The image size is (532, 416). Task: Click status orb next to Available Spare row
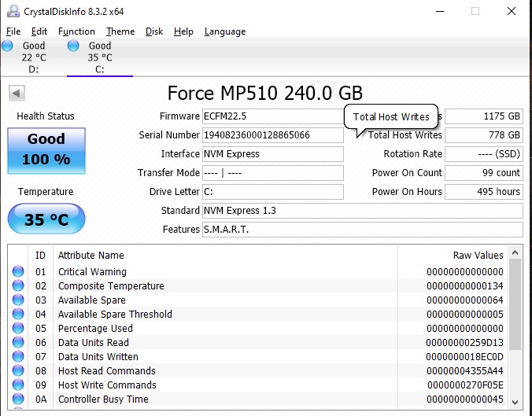coord(18,300)
